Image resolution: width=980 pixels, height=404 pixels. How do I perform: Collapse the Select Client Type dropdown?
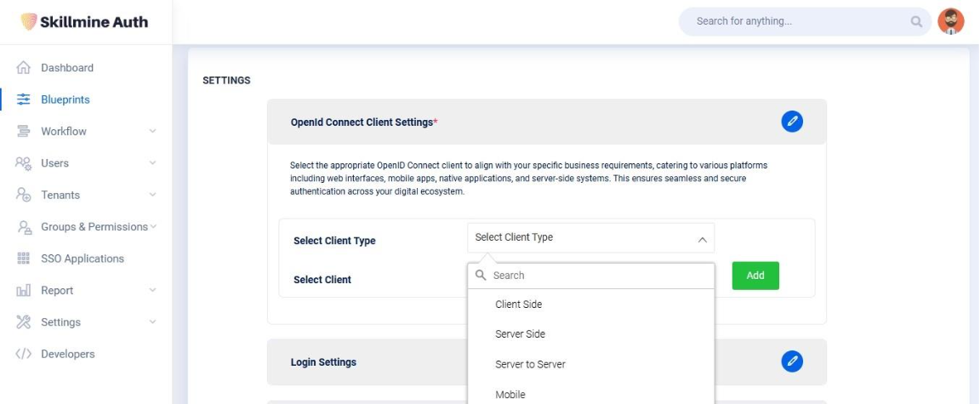tap(702, 239)
